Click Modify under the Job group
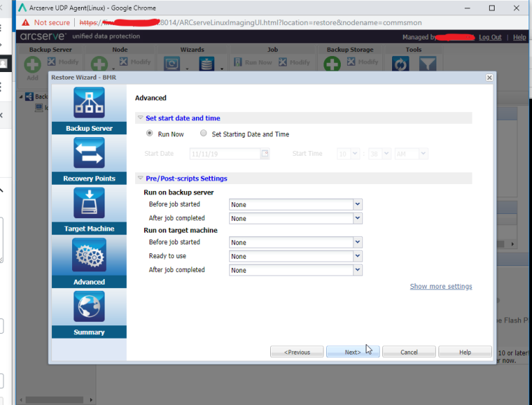 pyautogui.click(x=294, y=62)
